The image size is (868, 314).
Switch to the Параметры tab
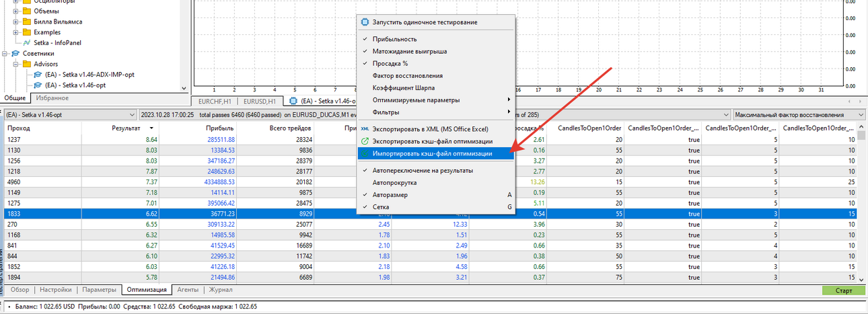(x=99, y=290)
